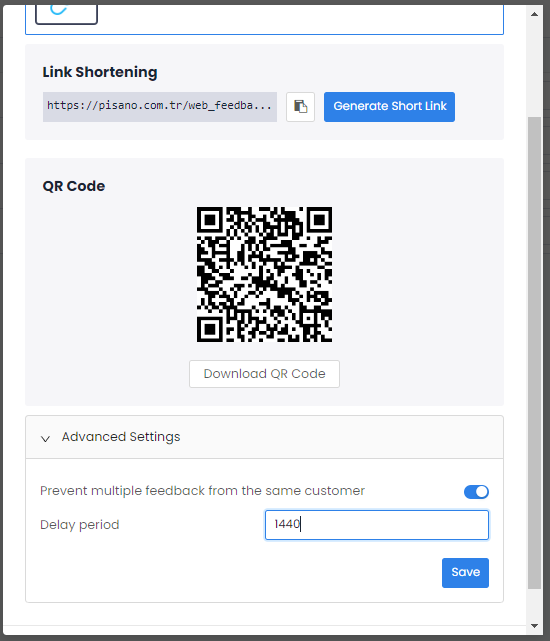Click the Link Shortening heading
Image resolution: width=550 pixels, height=641 pixels.
(x=100, y=72)
